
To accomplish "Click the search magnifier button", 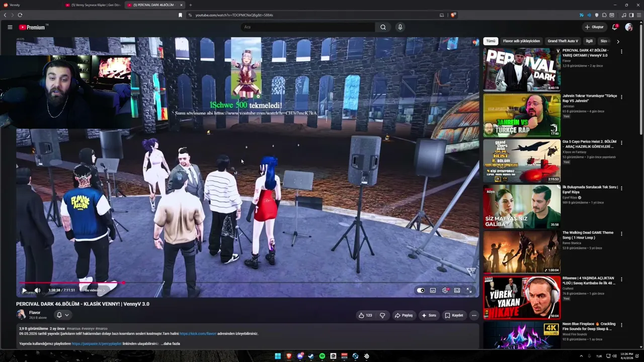I will 383,27.
